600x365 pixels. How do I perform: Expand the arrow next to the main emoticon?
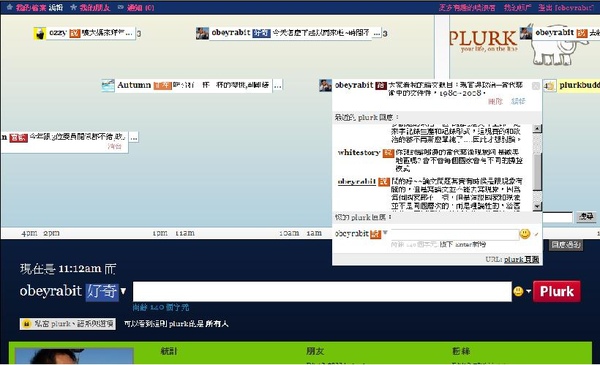click(x=528, y=292)
